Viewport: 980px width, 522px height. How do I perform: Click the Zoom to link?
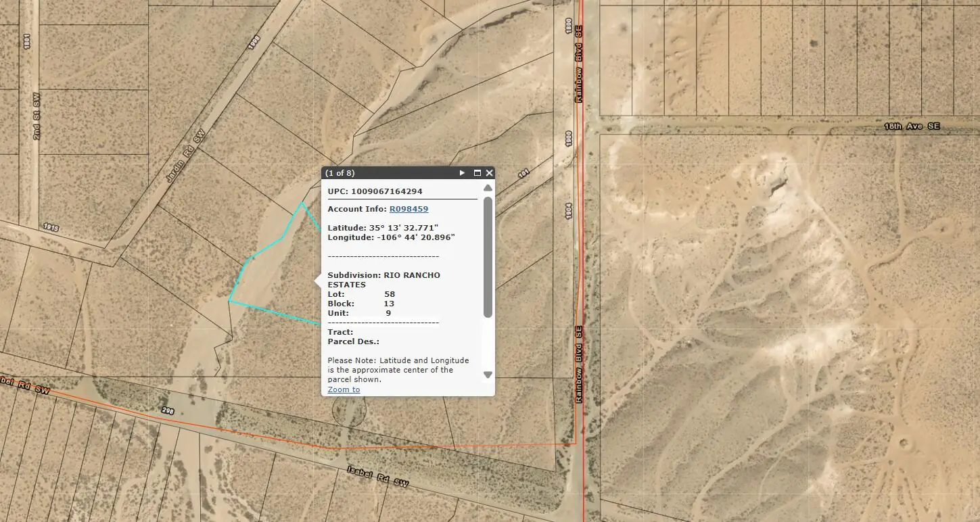click(x=344, y=389)
